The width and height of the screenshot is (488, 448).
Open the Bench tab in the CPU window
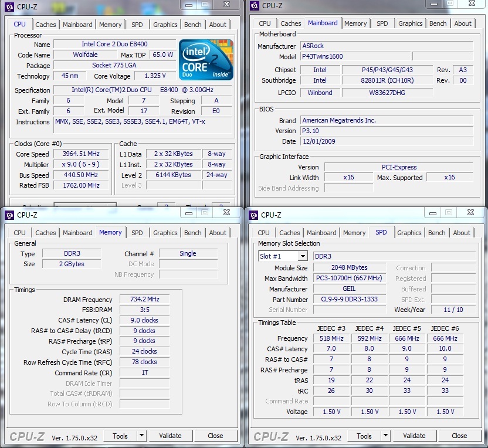(x=192, y=25)
